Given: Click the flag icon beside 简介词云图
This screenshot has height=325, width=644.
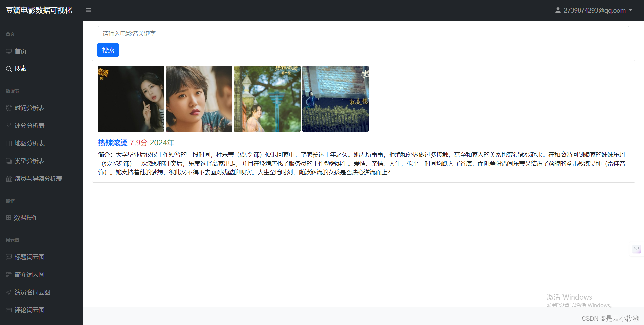Looking at the screenshot, I should pos(9,275).
